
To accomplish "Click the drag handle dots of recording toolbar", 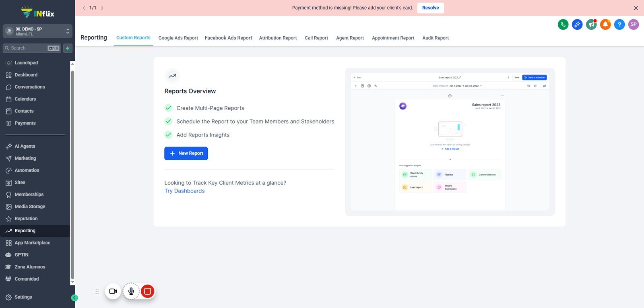I will tap(97, 291).
